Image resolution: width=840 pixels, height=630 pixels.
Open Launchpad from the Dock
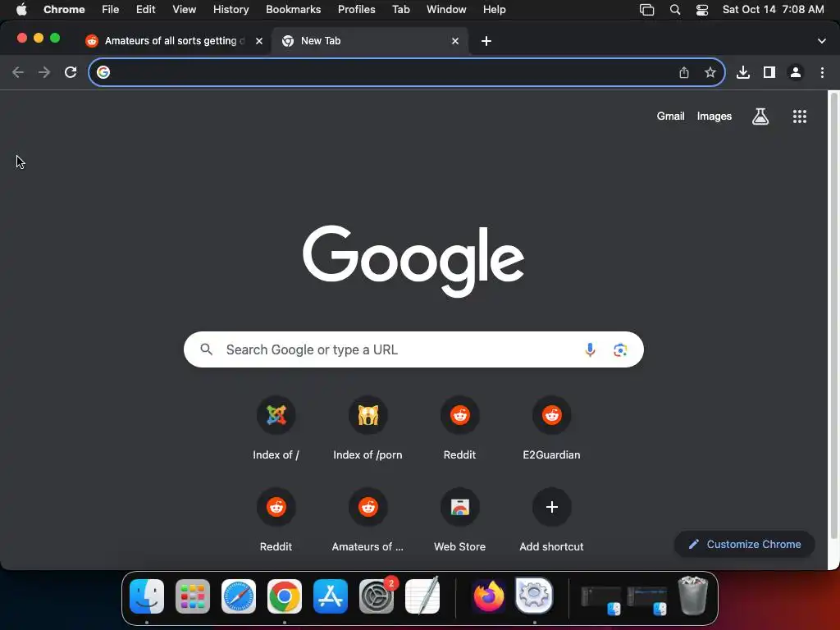point(192,596)
